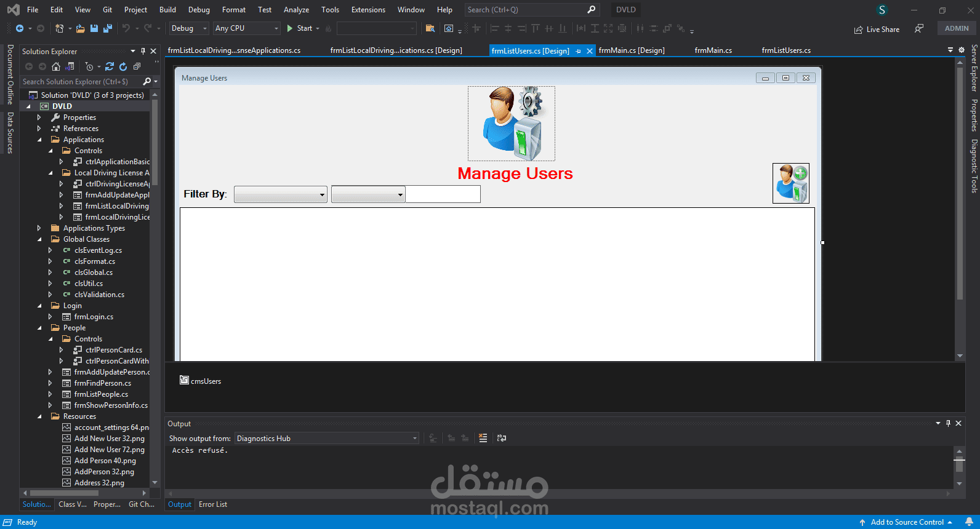Toggle auto-hide pin for Output panel
980x529 pixels.
tap(949, 423)
